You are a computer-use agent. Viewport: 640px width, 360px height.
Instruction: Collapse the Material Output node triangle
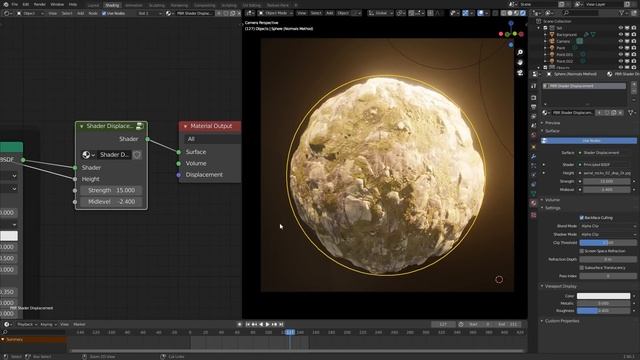coord(185,127)
